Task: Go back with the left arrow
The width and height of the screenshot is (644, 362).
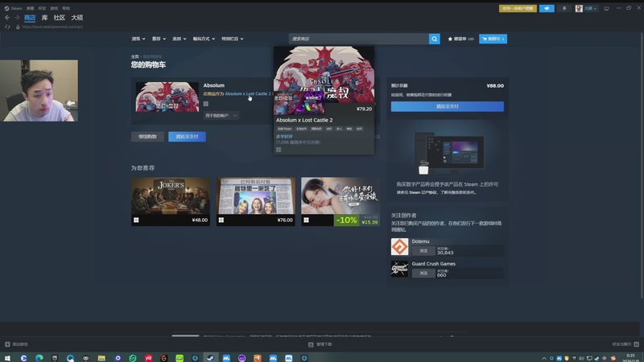Action: pos(7,18)
